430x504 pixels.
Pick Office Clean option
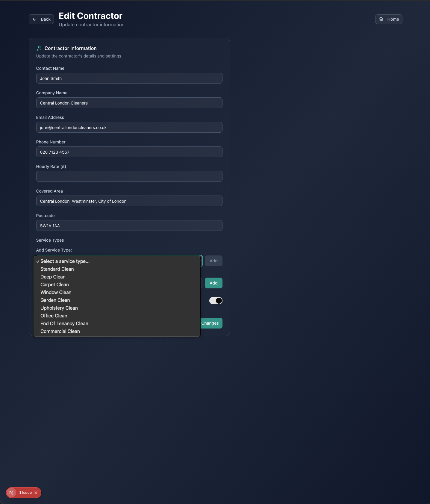point(117,316)
